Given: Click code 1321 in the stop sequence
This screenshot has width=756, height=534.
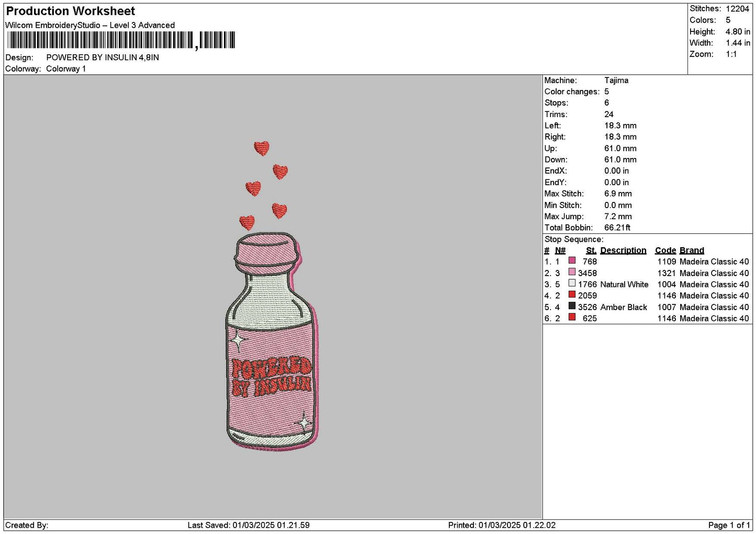Looking at the screenshot, I should 667,273.
